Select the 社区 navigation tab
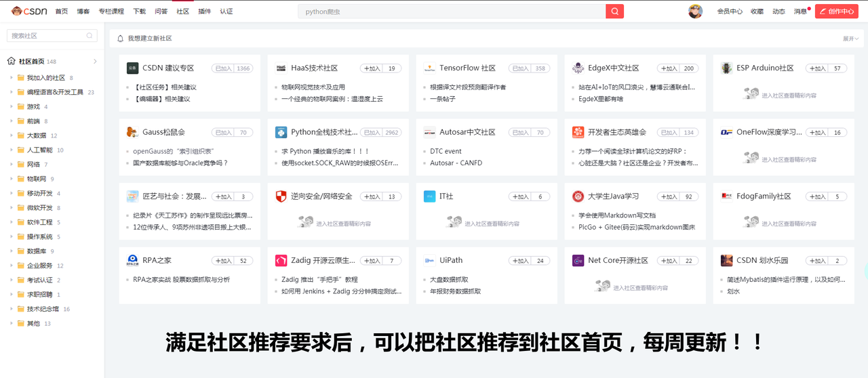This screenshot has width=868, height=378. [182, 12]
